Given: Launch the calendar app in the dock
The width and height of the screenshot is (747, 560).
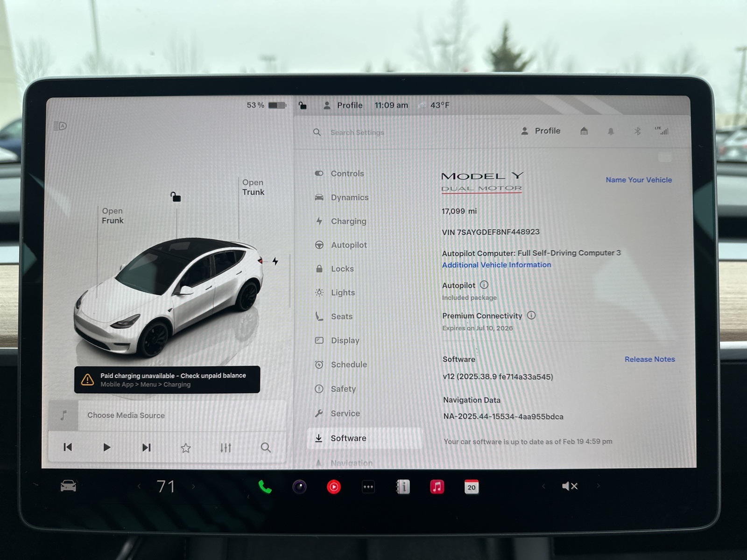Looking at the screenshot, I should tap(472, 487).
